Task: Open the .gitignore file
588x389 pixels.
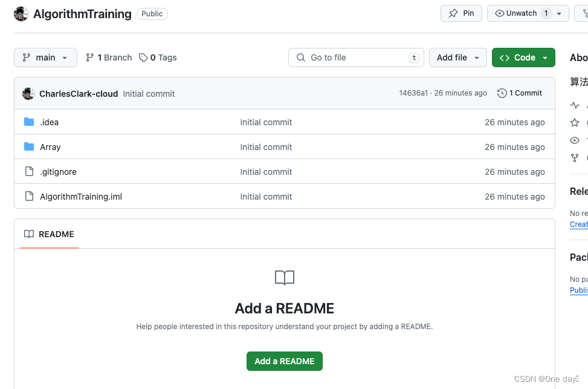Action: 58,172
